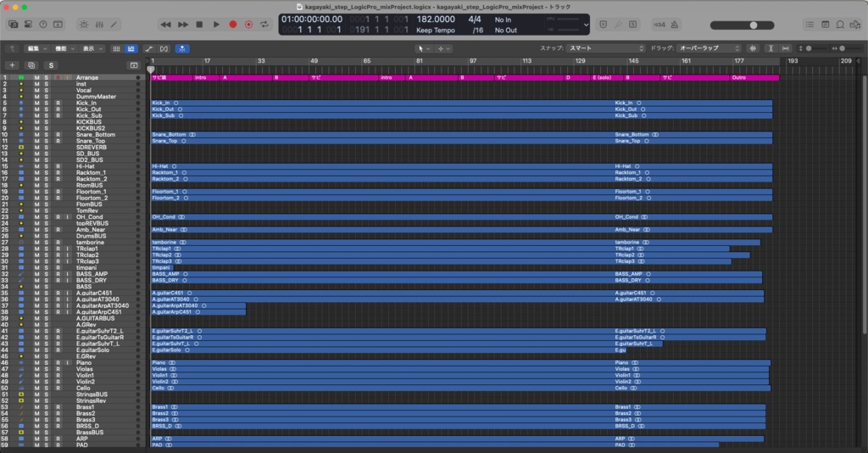This screenshot has height=453, width=868.
Task: Select the Hi-Hat track name
Action: pos(86,166)
